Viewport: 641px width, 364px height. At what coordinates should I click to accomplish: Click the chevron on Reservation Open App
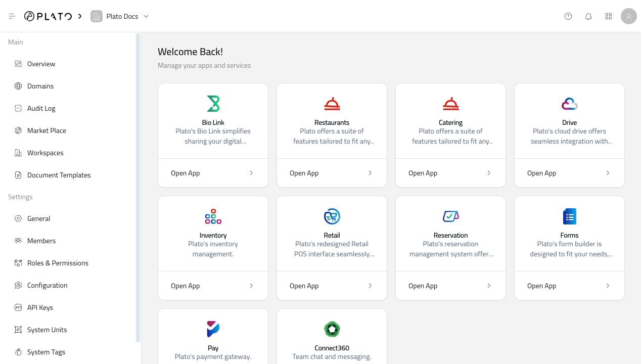click(x=489, y=286)
